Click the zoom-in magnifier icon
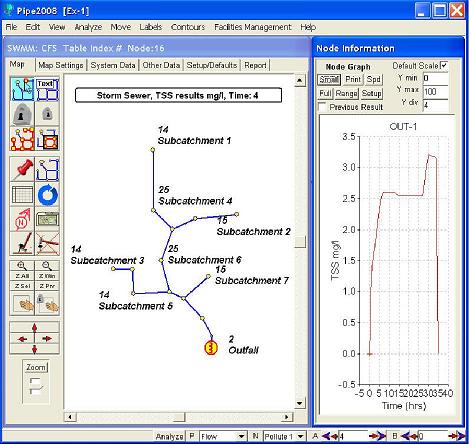 point(22,266)
